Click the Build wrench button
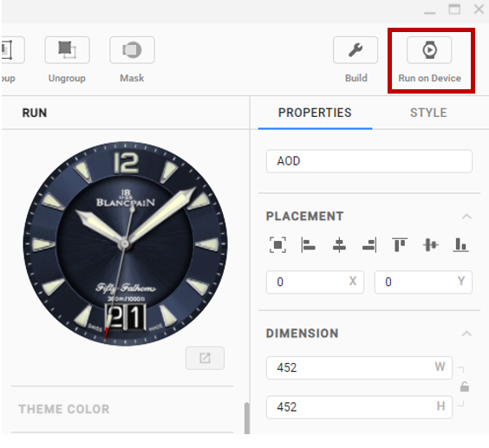The image size is (489, 448). pyautogui.click(x=355, y=50)
